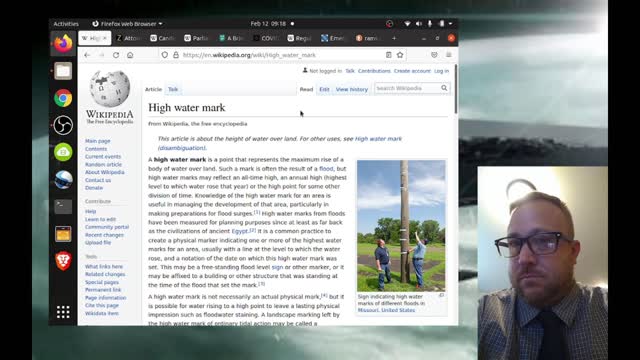This screenshot has width=640, height=360.
Task: Click the Firefox reload page icon
Action: pyautogui.click(x=116, y=55)
